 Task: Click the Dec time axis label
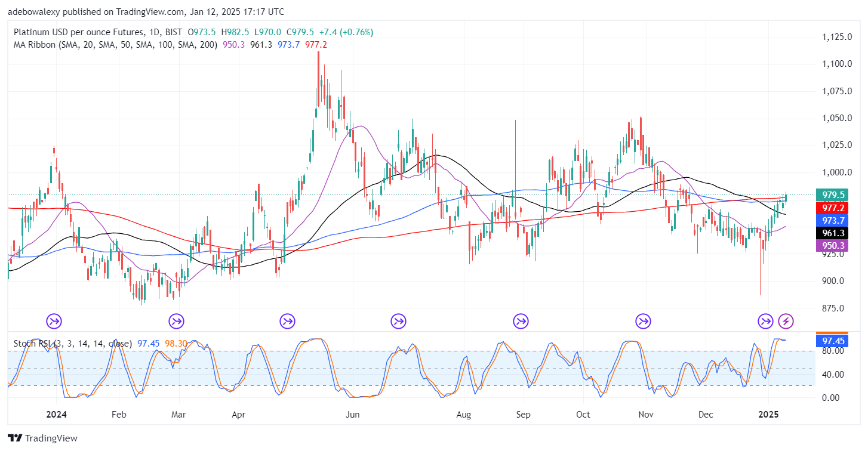[706, 413]
